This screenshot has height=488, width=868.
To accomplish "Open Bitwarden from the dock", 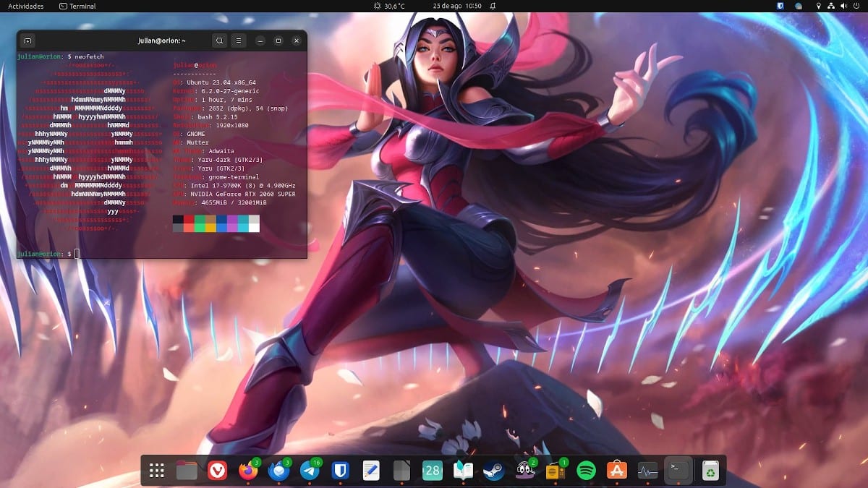I will click(341, 471).
